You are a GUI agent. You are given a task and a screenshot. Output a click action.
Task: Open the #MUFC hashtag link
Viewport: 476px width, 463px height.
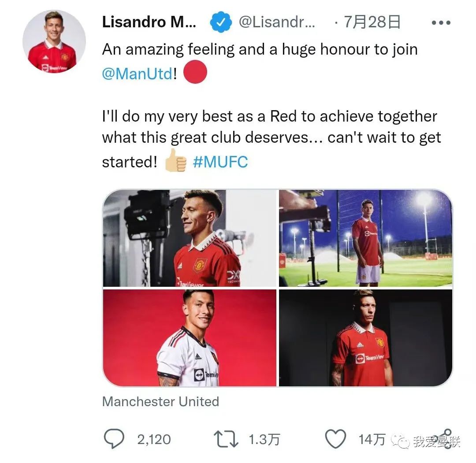coord(220,162)
